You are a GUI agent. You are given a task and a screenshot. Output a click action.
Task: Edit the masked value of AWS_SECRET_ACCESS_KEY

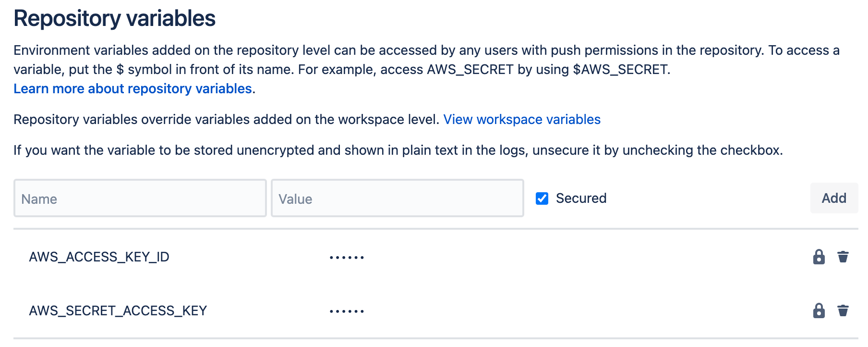(x=347, y=311)
